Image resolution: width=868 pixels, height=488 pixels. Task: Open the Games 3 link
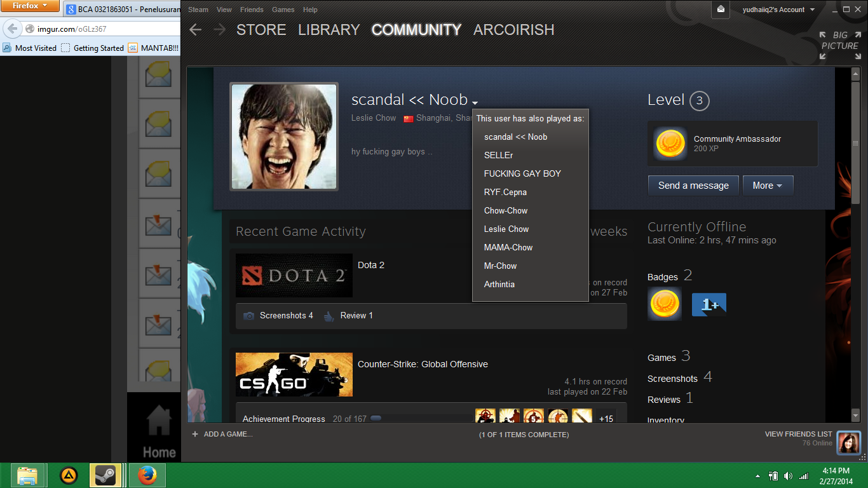[668, 356]
